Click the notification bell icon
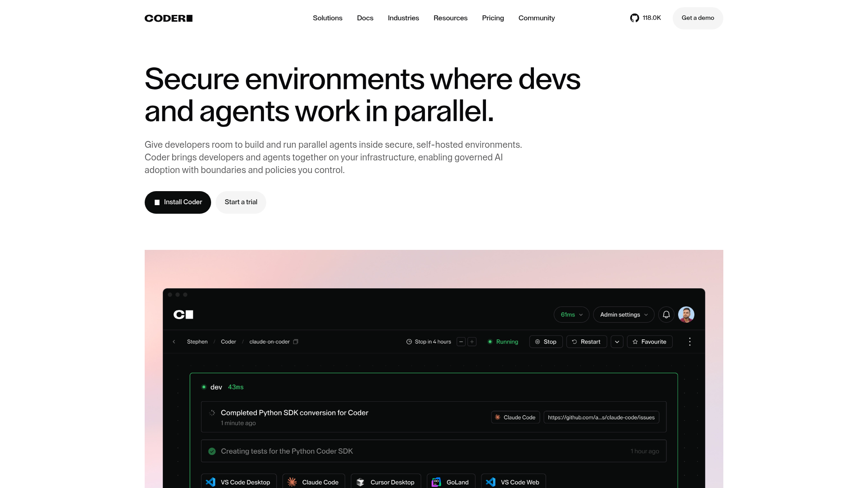 666,314
